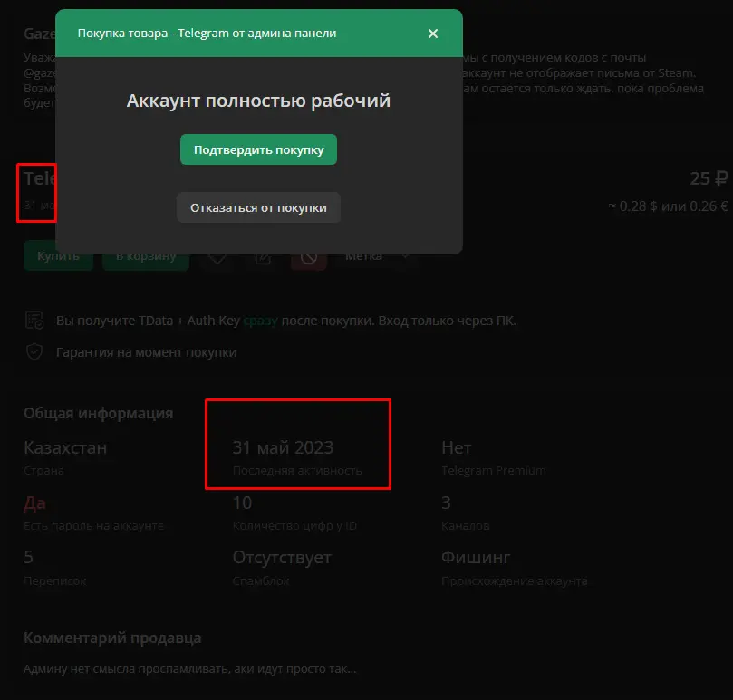Image resolution: width=733 pixels, height=700 pixels.
Task: Click the ID digit count value 10
Action: (x=242, y=503)
